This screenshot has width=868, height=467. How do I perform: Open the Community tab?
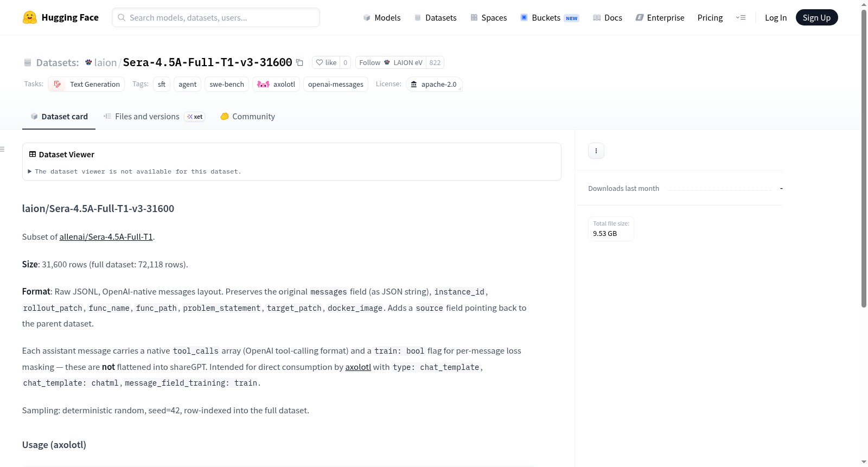248,117
